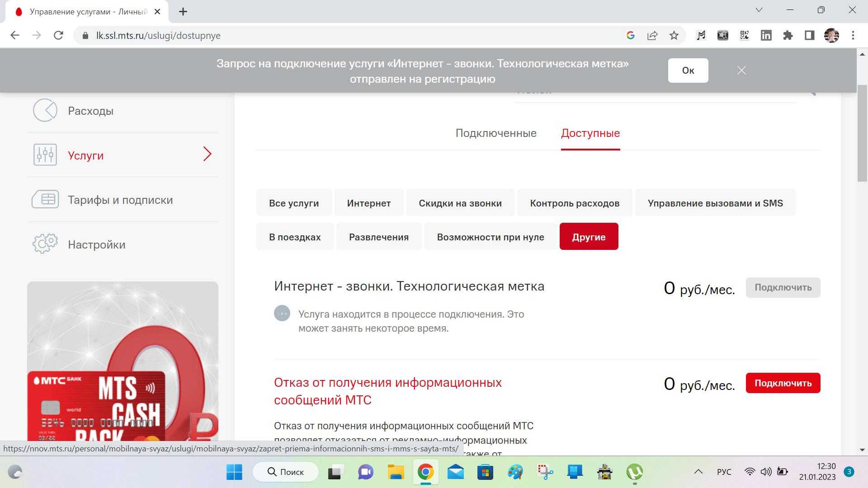Expand Услуги with the red chevron
Screen dimensions: 868x488
[208, 154]
